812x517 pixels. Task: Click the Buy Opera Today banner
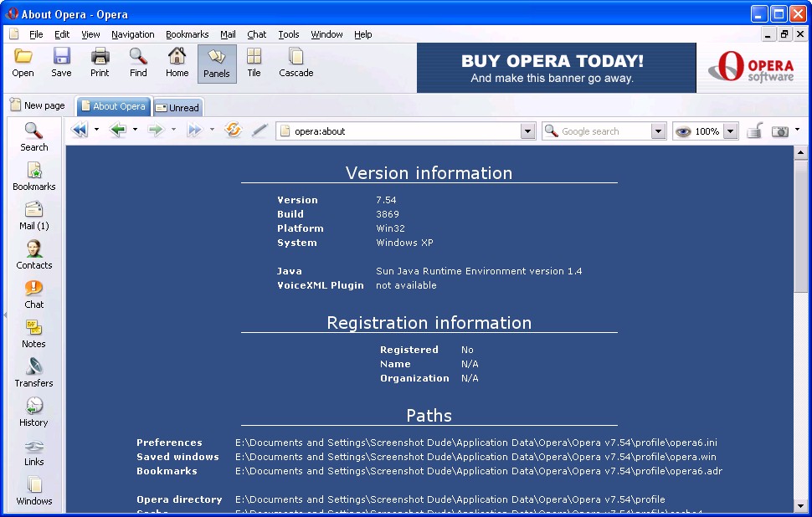(x=556, y=68)
